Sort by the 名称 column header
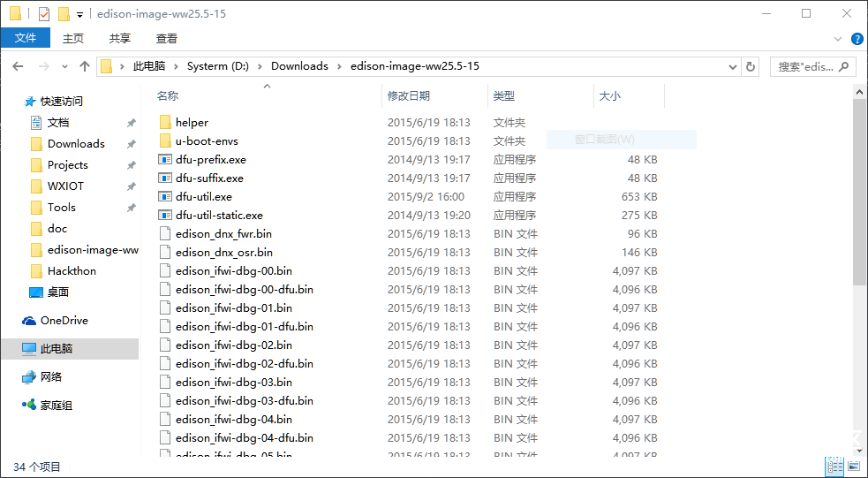Viewport: 868px width, 478px height. 168,95
